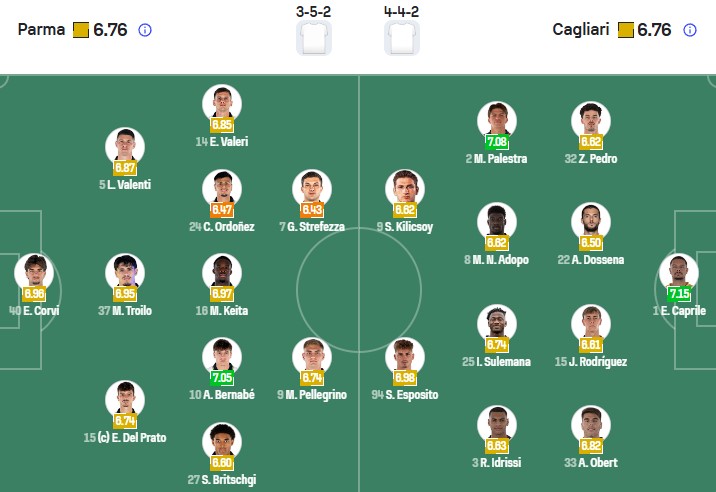Select M. Palestra's player photo
This screenshot has height=492, width=716.
pos(497,121)
